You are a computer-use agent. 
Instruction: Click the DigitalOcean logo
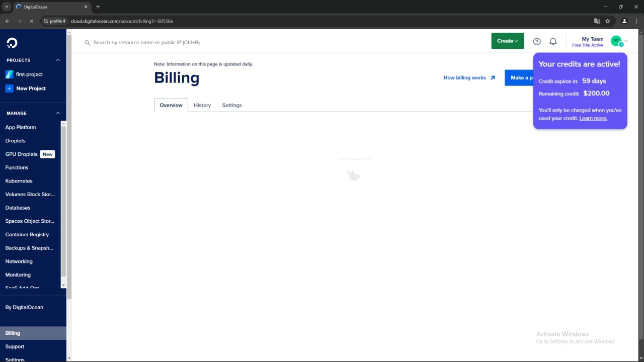coord(12,43)
